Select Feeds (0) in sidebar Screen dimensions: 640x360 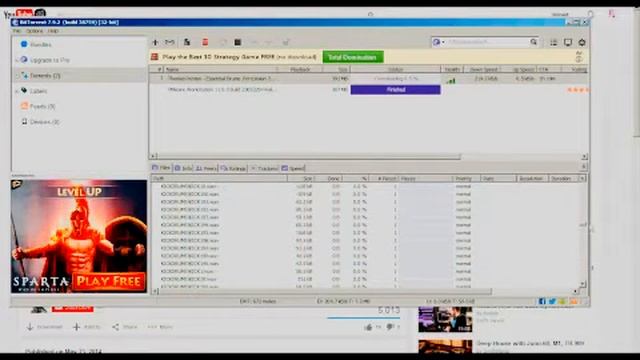(42, 106)
